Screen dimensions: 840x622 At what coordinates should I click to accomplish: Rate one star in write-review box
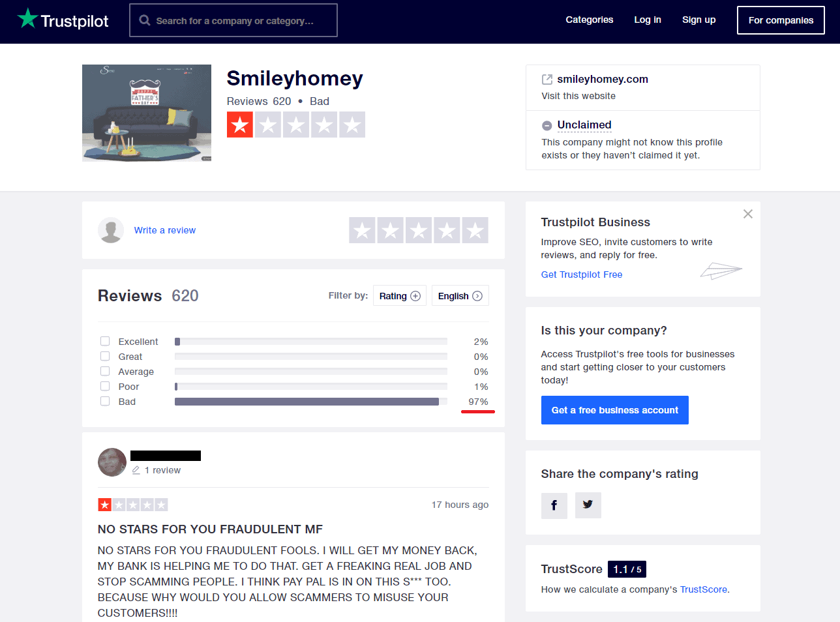tap(362, 230)
